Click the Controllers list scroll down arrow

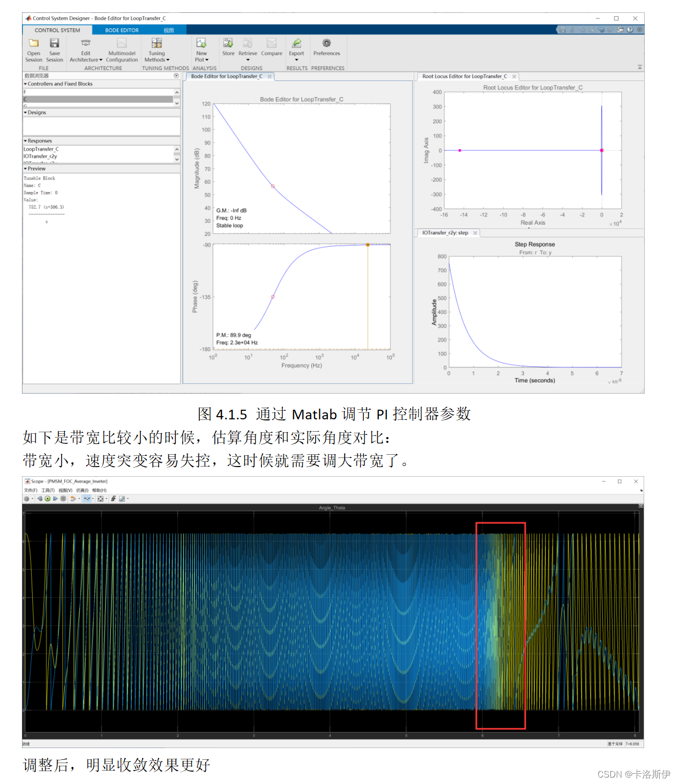177,102
